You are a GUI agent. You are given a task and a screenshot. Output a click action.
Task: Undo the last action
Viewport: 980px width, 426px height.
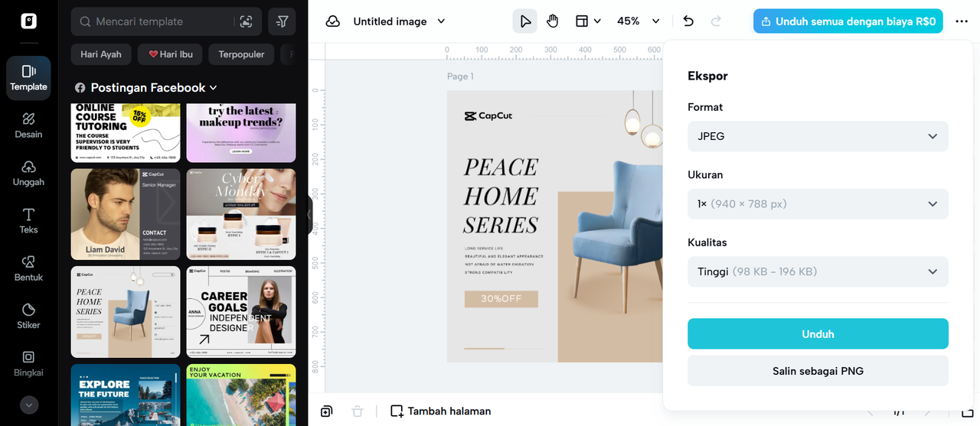[x=688, y=21]
